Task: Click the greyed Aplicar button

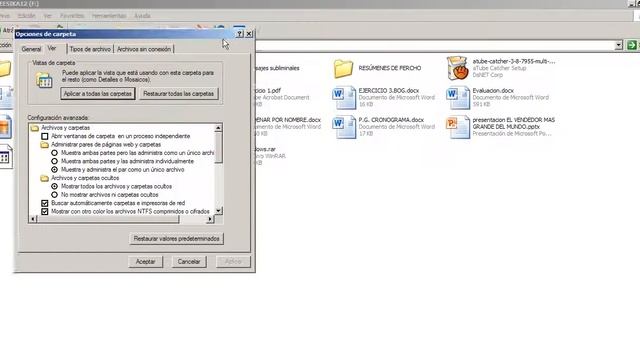Action: [x=233, y=262]
